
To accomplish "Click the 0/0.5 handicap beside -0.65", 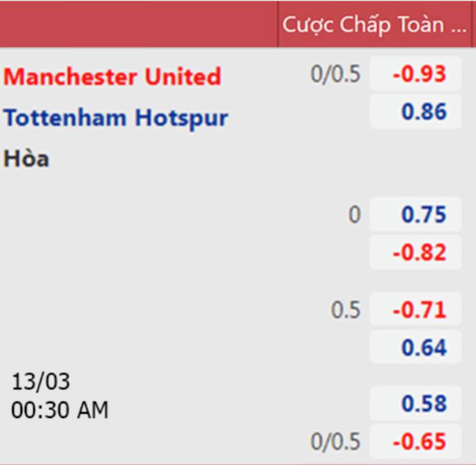I will pos(336,442).
